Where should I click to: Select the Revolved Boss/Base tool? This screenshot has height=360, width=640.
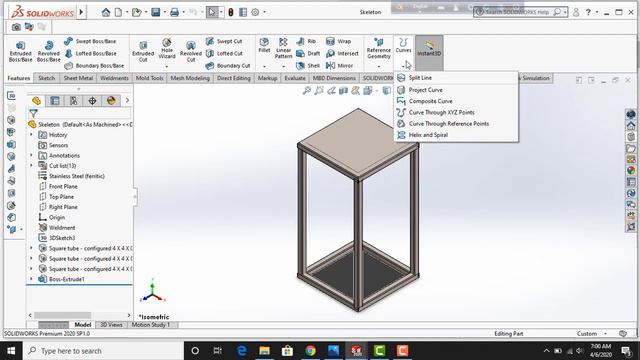[48, 51]
